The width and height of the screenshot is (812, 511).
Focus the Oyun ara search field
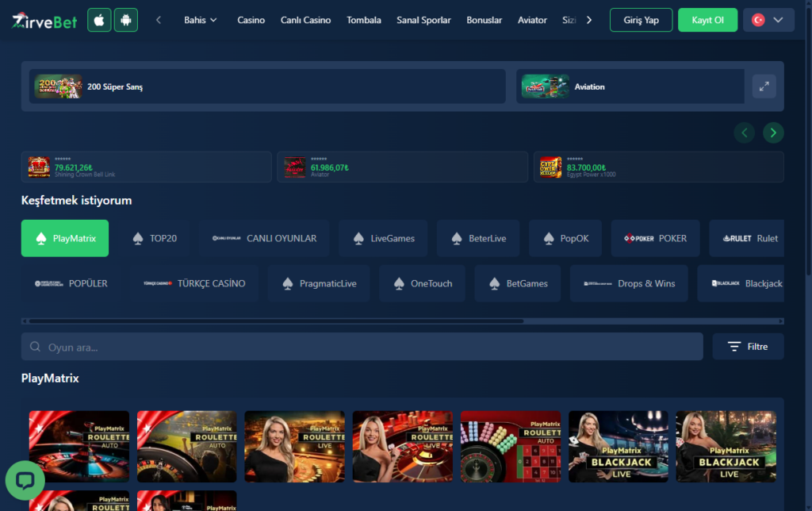pyautogui.click(x=362, y=347)
